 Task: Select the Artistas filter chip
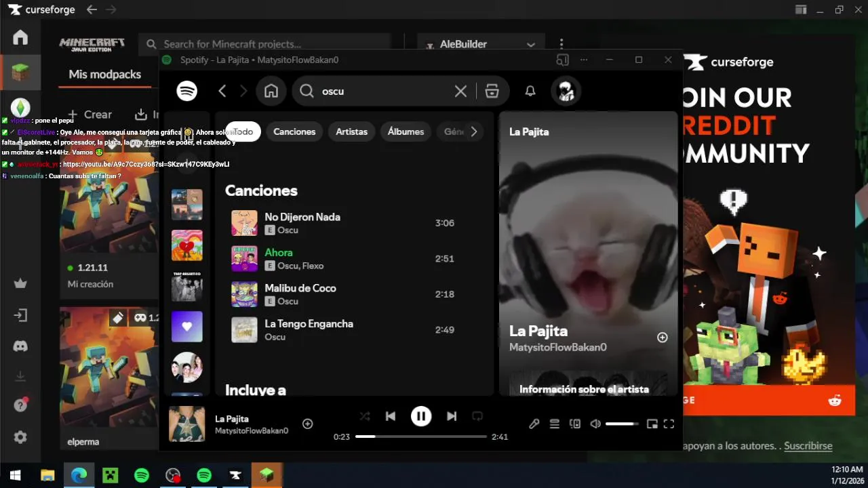click(351, 131)
